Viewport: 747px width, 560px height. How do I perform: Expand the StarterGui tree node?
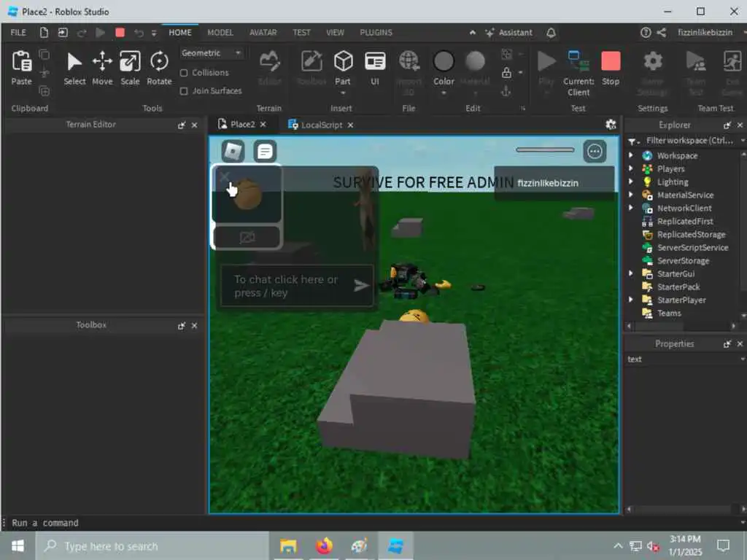(x=631, y=273)
